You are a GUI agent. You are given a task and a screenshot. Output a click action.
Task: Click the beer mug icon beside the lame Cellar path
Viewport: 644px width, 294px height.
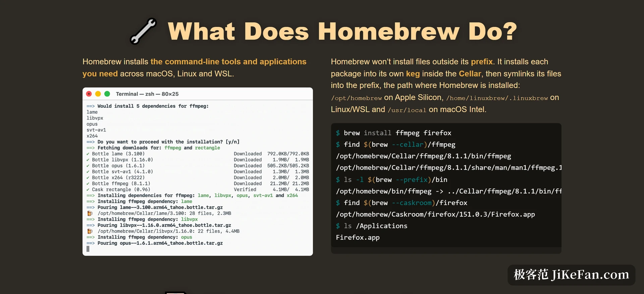(90, 213)
